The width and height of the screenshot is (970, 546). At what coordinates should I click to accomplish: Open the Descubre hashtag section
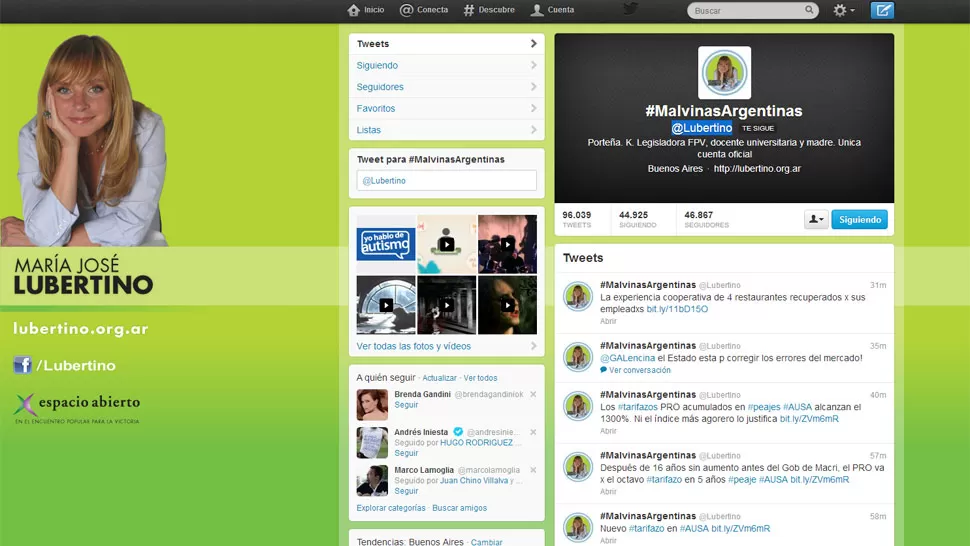tap(469, 10)
